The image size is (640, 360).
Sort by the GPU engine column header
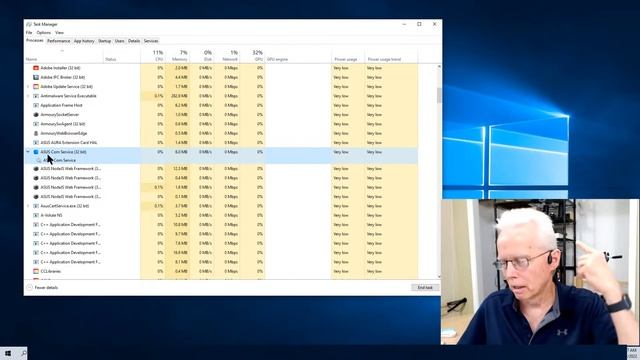(x=298, y=55)
